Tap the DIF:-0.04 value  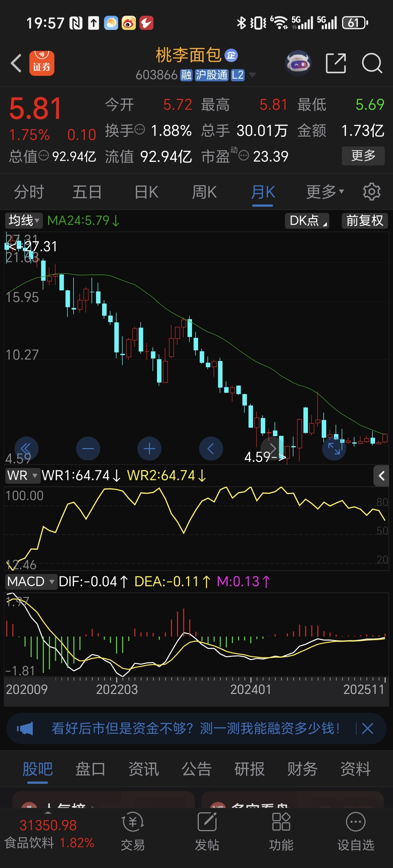point(93,581)
